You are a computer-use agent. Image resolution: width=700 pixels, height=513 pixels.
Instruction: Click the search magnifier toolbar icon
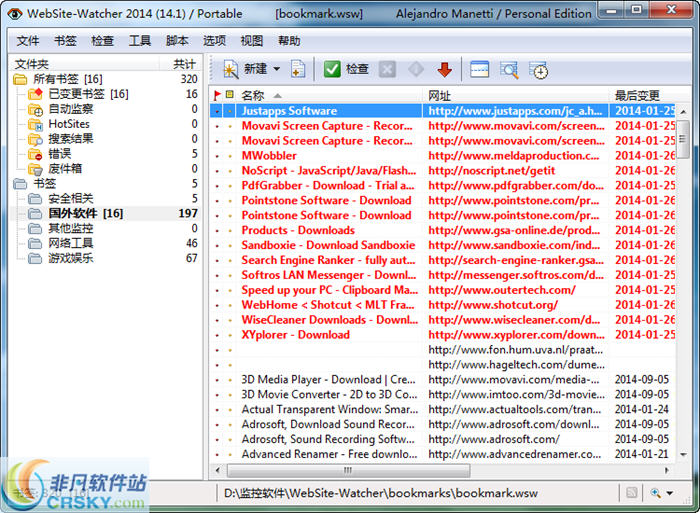pyautogui.click(x=509, y=70)
